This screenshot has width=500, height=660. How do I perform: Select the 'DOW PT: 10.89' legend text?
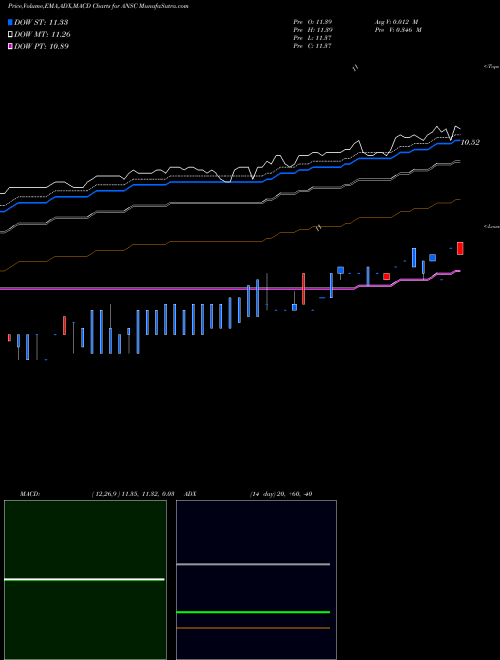[41, 46]
